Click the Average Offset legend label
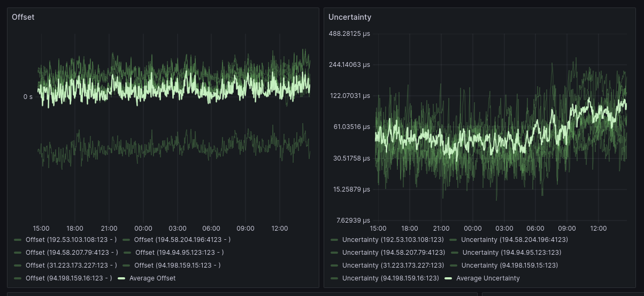The image size is (644, 296). tap(152, 278)
